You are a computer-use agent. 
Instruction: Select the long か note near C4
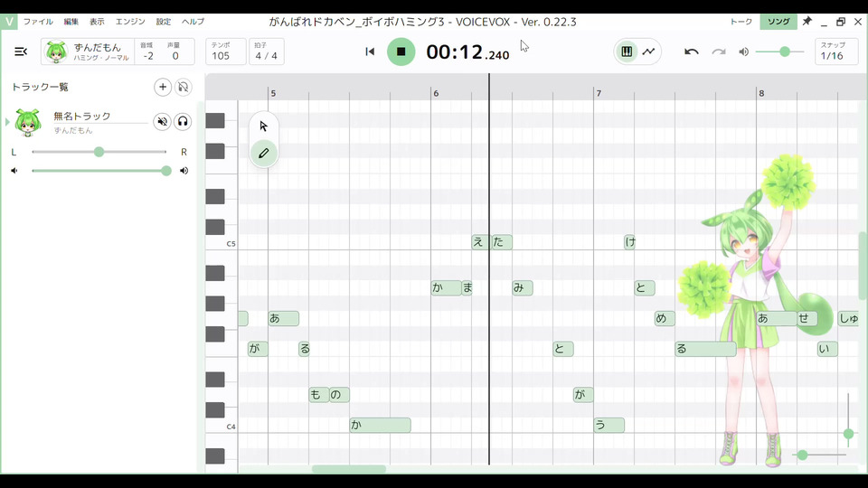380,425
